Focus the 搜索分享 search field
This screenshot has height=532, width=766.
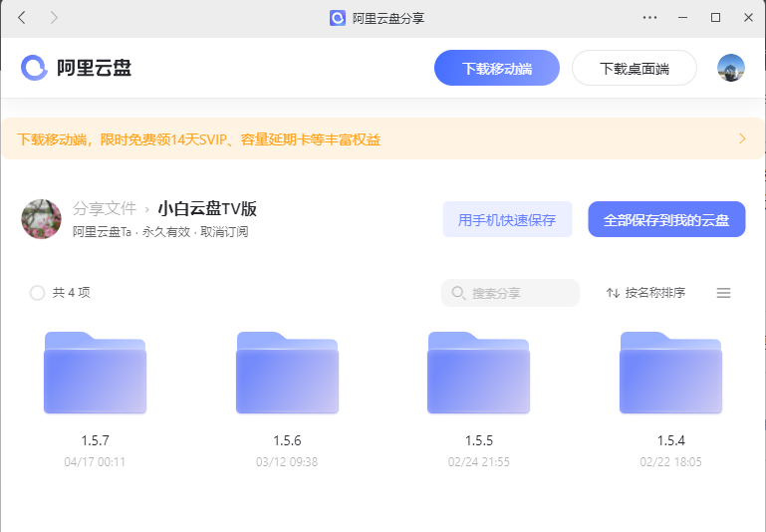click(511, 293)
